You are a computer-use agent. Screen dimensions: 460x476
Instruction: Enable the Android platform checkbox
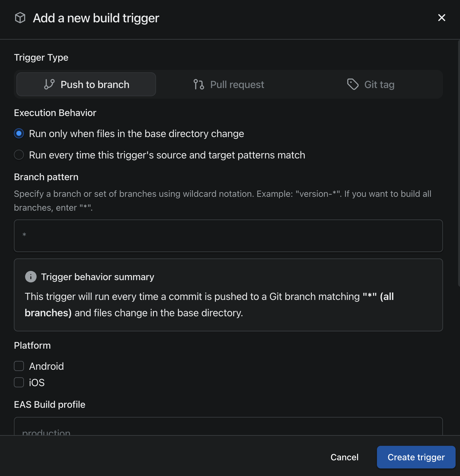click(x=19, y=366)
